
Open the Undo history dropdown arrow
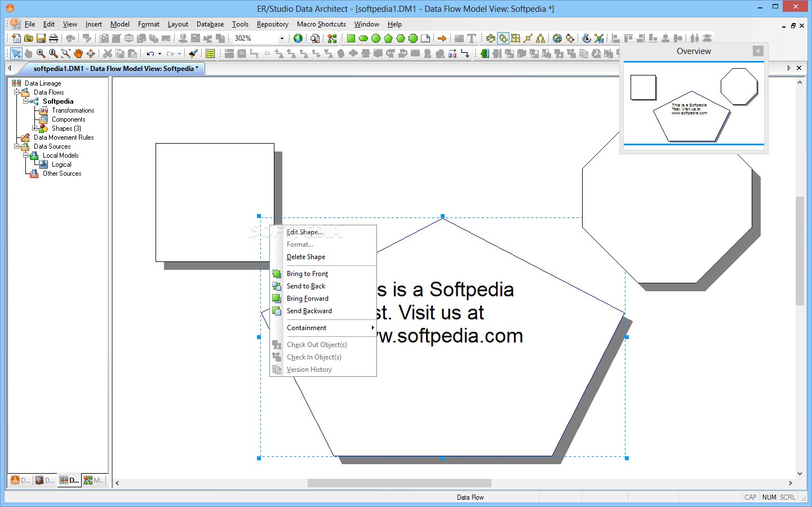160,54
